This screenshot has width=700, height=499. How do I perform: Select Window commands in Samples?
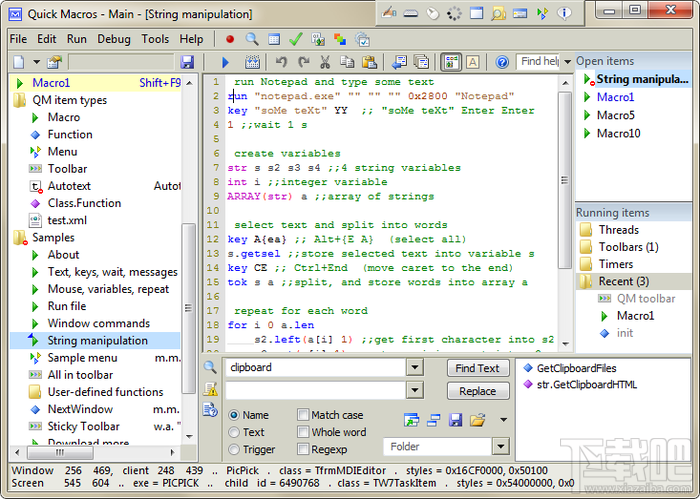tap(99, 323)
